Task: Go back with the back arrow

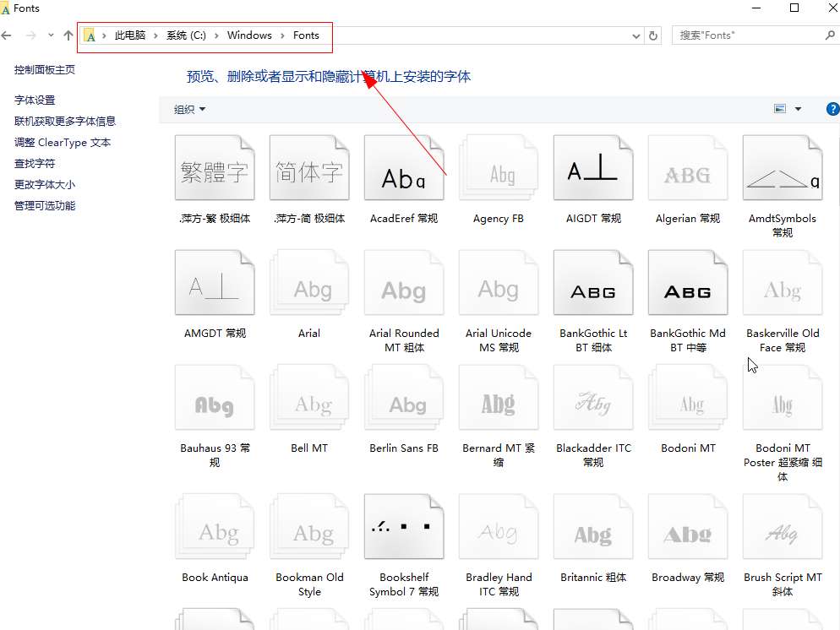Action: [7, 35]
